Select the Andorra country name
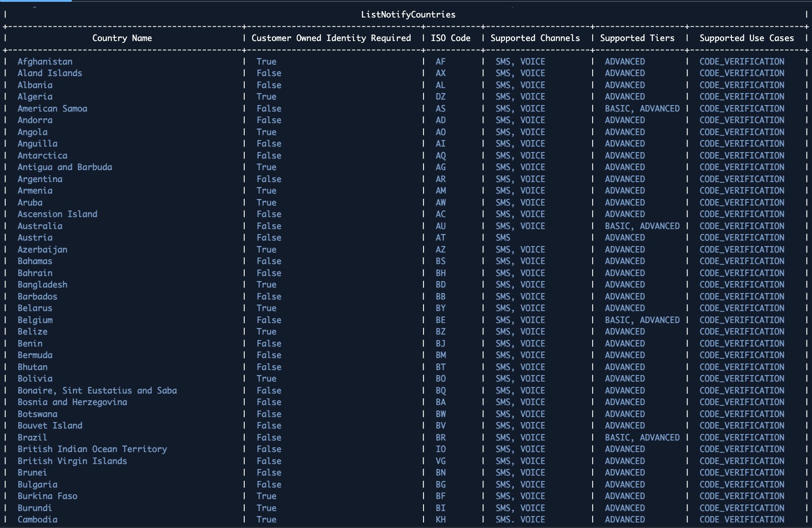The width and height of the screenshot is (812, 528). coord(35,120)
